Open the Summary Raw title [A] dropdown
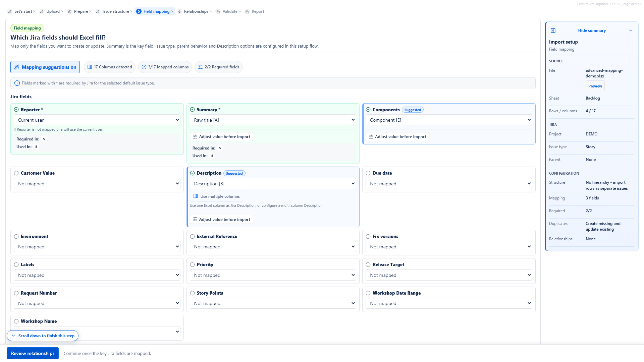 click(x=273, y=120)
